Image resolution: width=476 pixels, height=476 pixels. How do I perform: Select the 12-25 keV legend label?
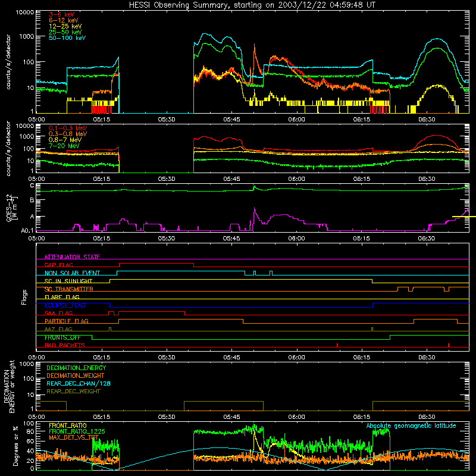pos(65,26)
